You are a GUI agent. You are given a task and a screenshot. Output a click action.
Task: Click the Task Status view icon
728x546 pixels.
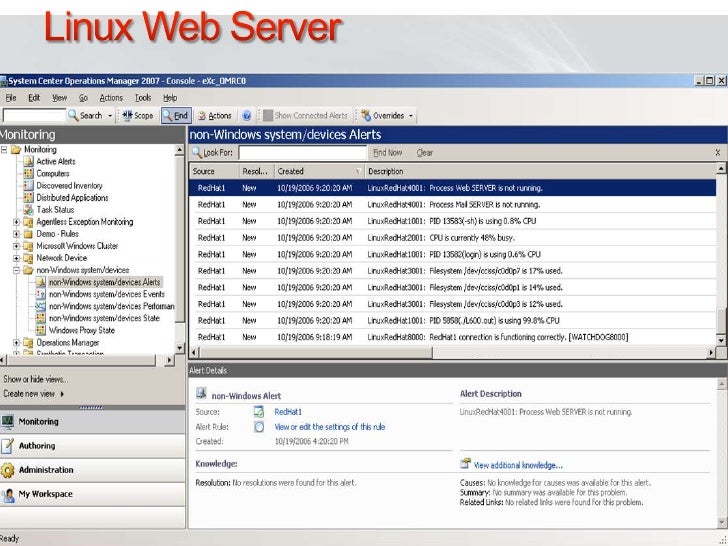pos(28,209)
